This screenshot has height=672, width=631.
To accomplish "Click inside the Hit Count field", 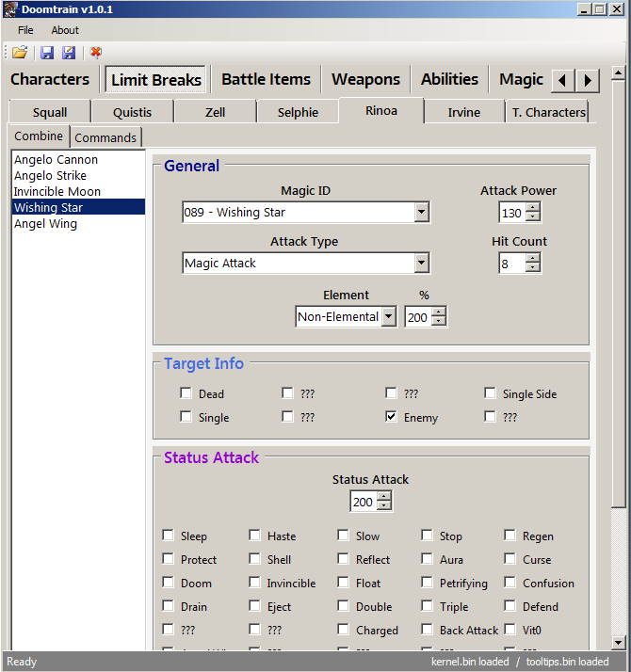I will coord(512,264).
